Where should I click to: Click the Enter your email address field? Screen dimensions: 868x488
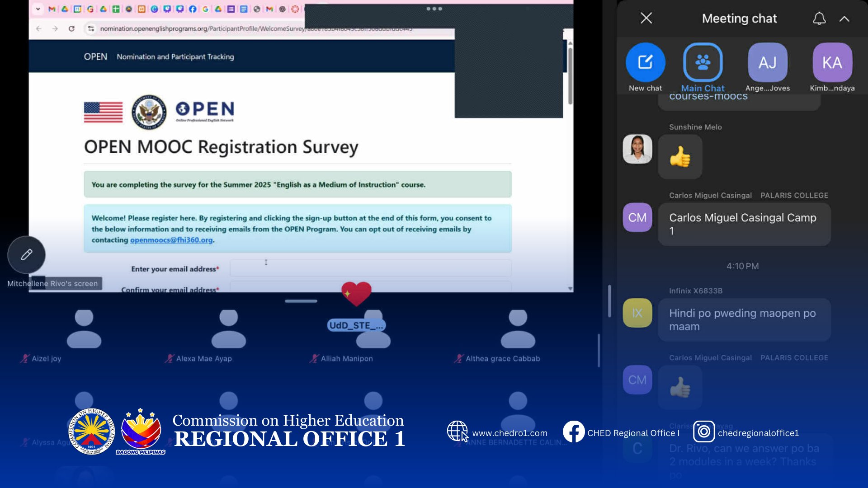coord(371,268)
